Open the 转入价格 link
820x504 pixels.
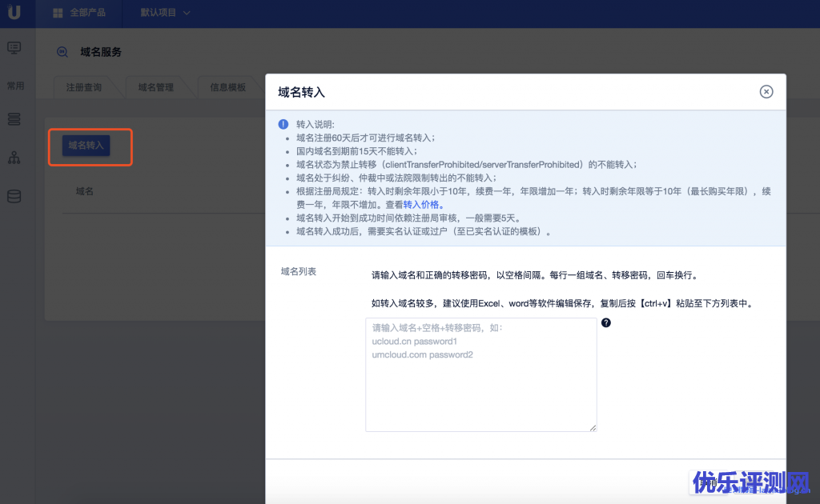[x=423, y=205]
